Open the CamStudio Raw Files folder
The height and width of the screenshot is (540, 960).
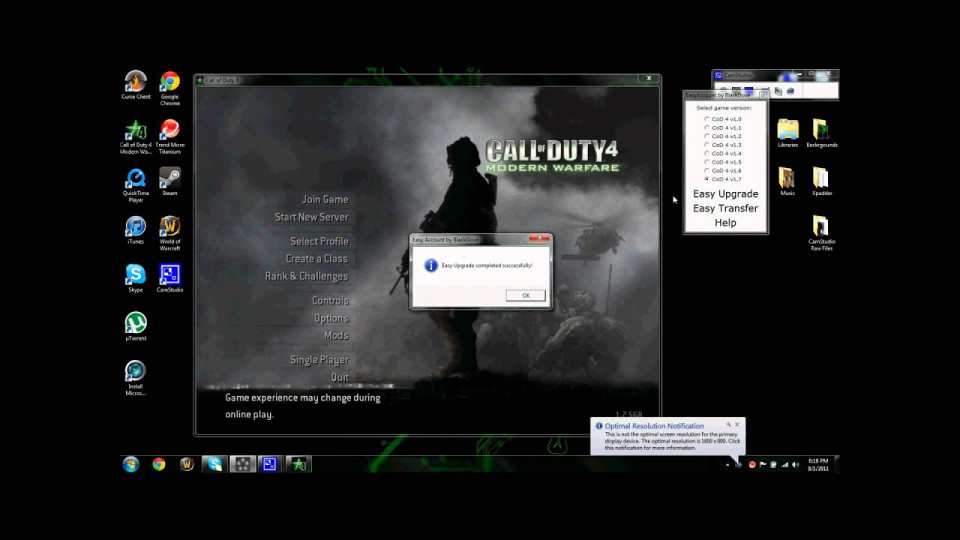click(821, 233)
